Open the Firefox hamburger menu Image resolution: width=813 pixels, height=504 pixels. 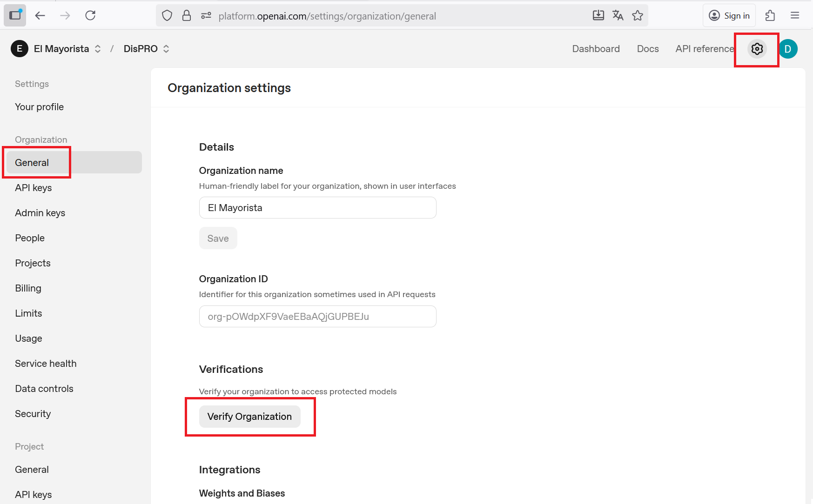(795, 16)
